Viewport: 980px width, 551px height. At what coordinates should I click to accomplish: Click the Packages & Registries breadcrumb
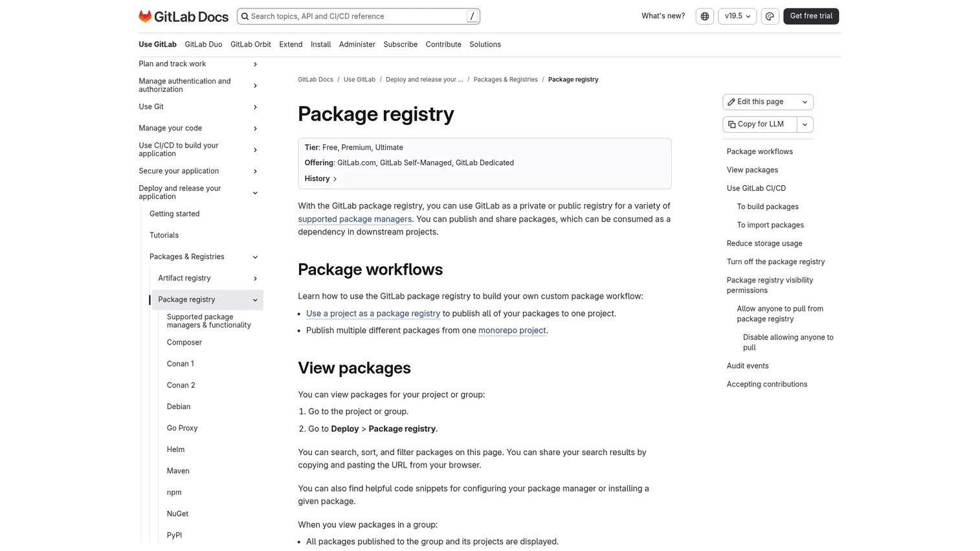tap(506, 80)
